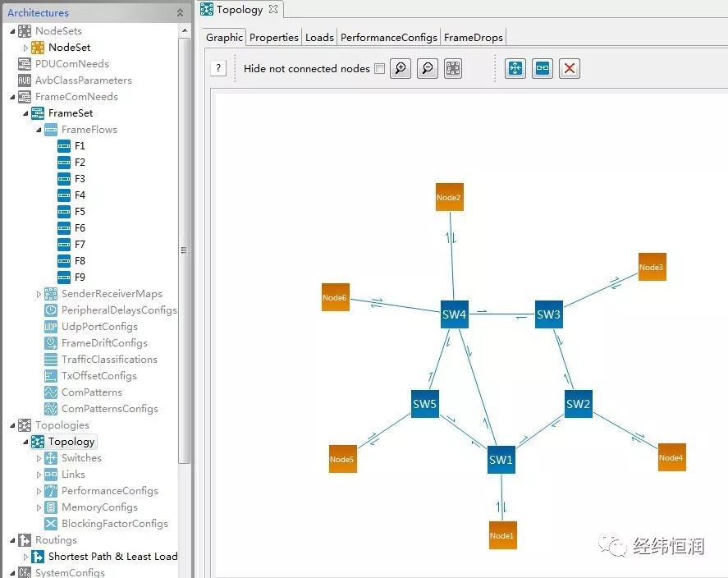The width and height of the screenshot is (728, 578).
Task: Select the orange Node5 box
Action: (x=342, y=459)
